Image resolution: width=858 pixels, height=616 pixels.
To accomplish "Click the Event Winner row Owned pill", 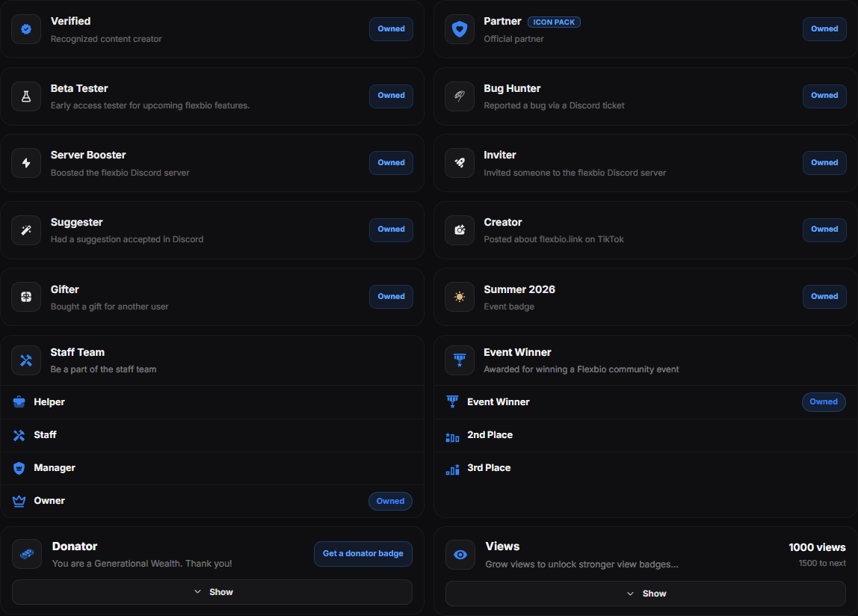I will pyautogui.click(x=824, y=402).
